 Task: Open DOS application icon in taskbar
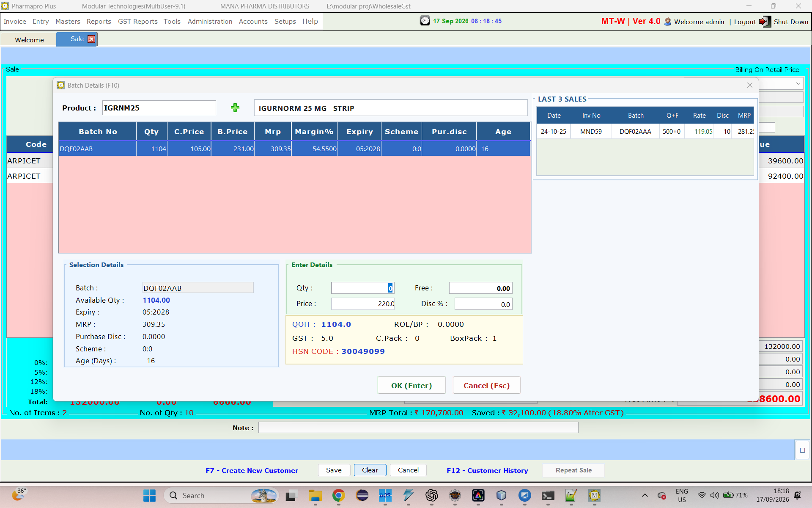click(385, 495)
